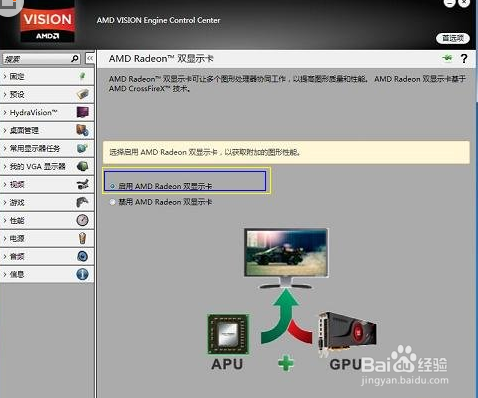The image size is (478, 398).
Task: Click the pin icon in 固定 row
Action: pos(82,76)
